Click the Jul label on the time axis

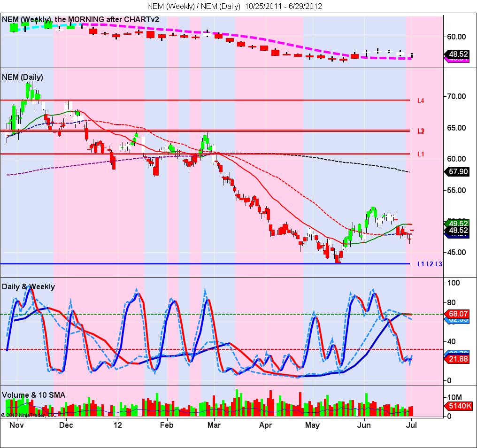pyautogui.click(x=411, y=425)
